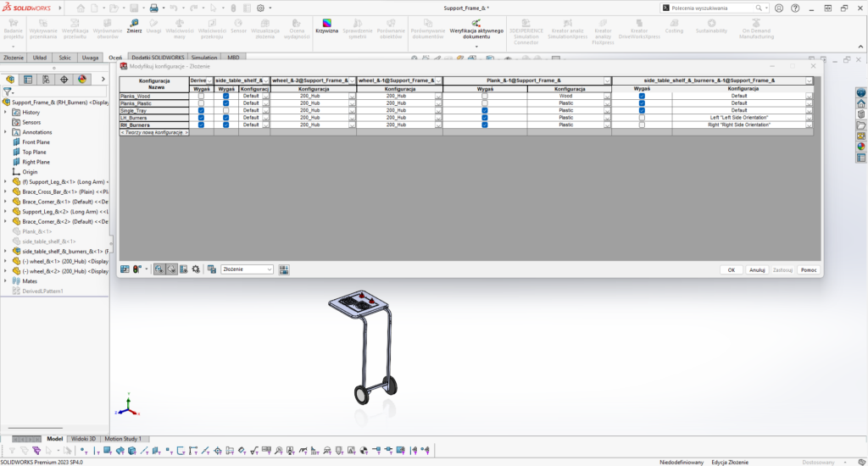Open Plank configuration dropdown for Planks_Wood row

point(607,97)
